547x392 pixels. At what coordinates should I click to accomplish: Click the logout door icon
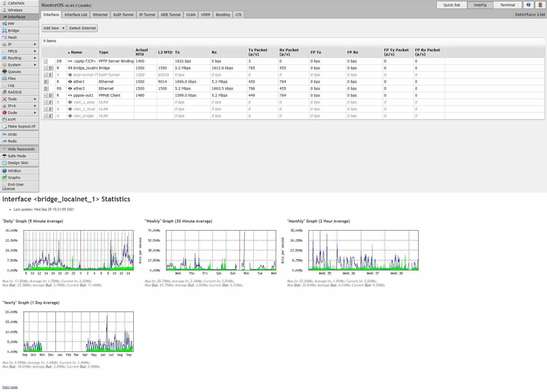click(540, 5)
